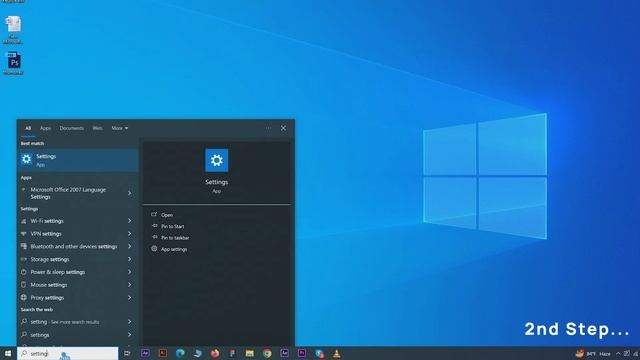Launch VLC media player from the taskbar
640x360 pixels.
click(336, 353)
